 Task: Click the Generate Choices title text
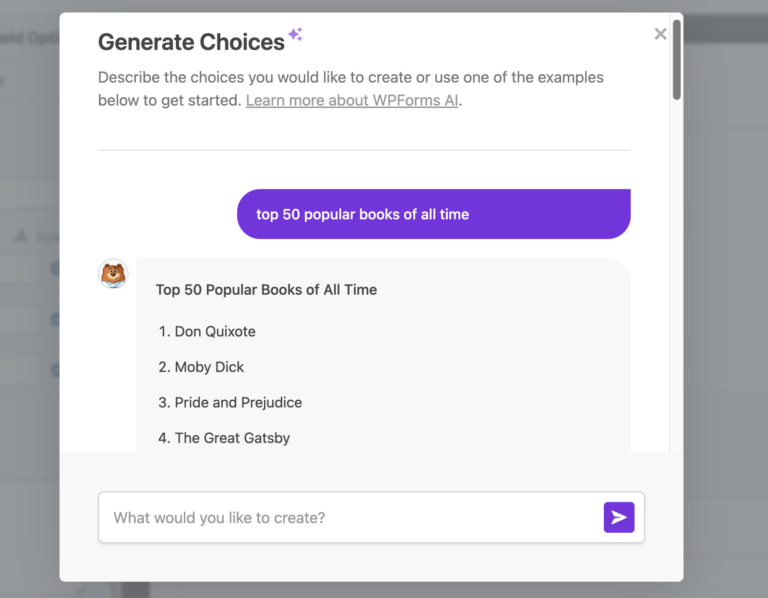coord(191,42)
